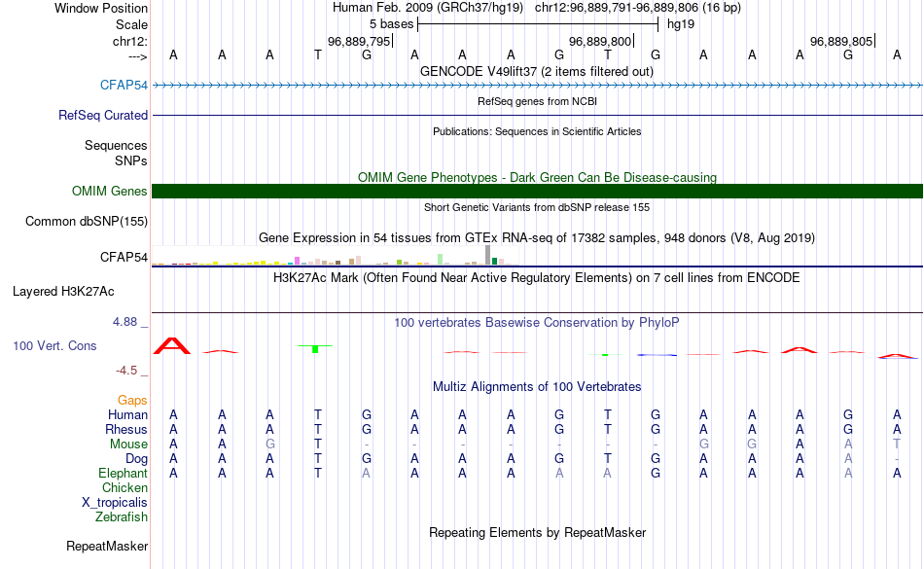Click the Sequences track label
This screenshot has height=569, width=924.
116,145
